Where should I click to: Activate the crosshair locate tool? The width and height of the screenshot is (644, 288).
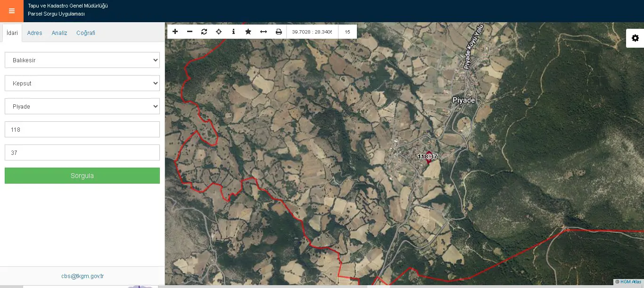pyautogui.click(x=219, y=32)
